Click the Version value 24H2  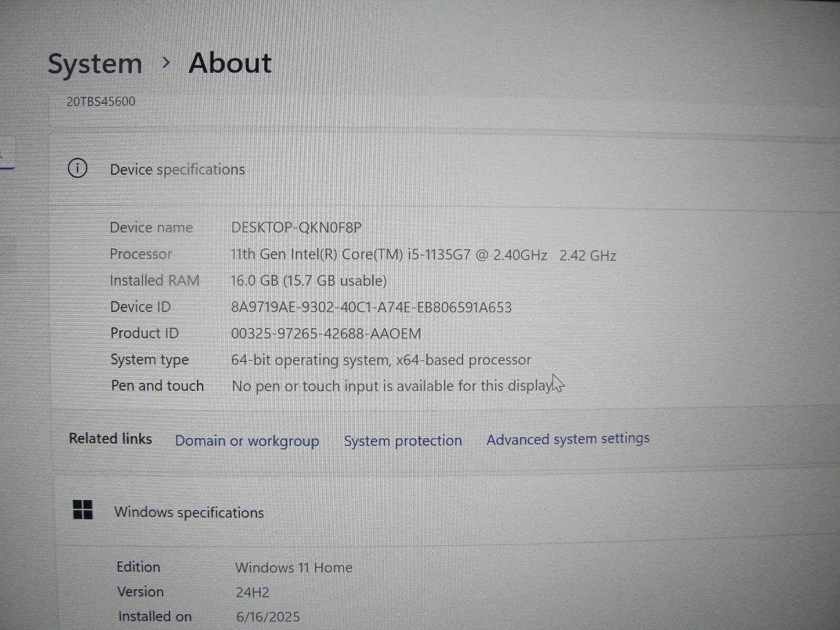coord(252,592)
